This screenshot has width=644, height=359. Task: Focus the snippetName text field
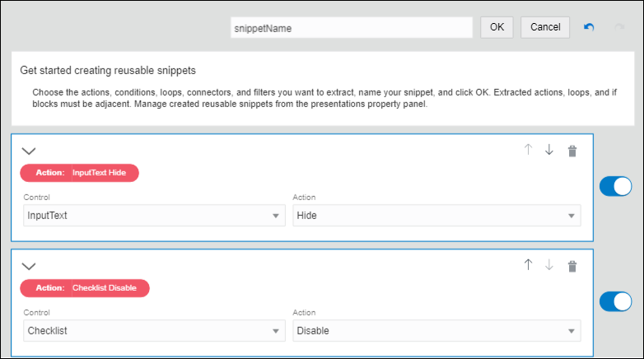[x=353, y=27]
